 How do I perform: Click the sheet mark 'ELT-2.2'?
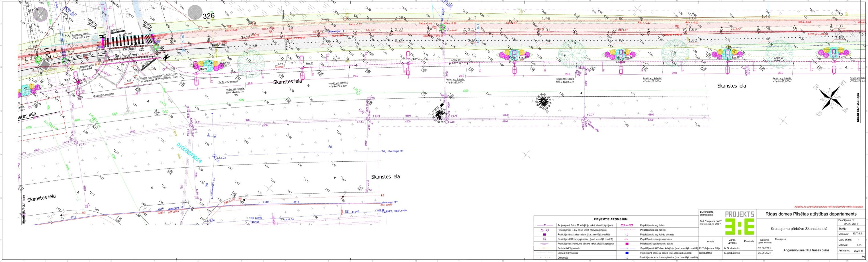pos(857,233)
